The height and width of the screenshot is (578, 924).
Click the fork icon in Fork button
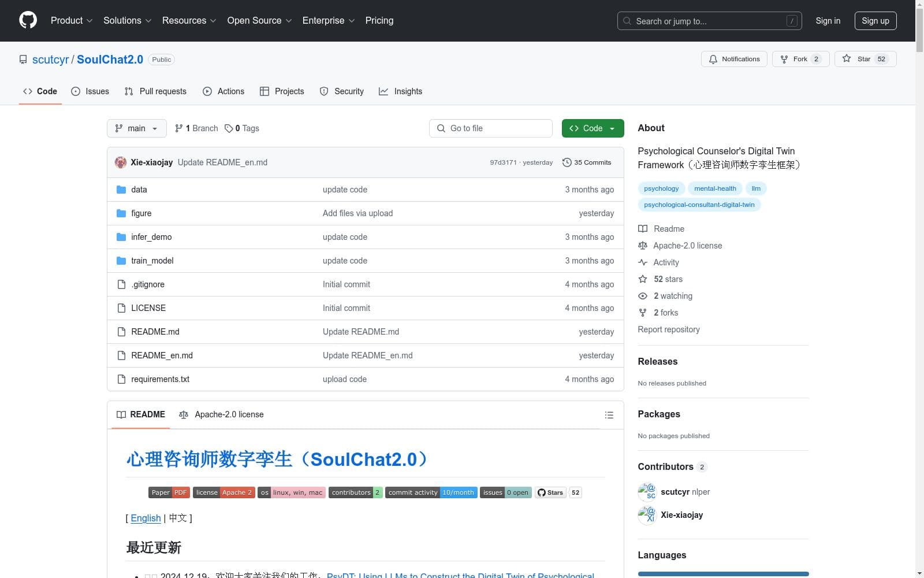(784, 59)
